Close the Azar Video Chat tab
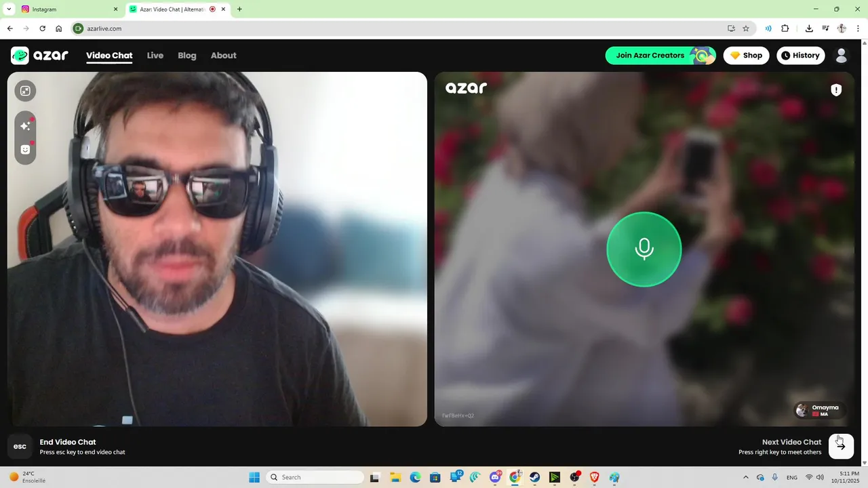Image resolution: width=868 pixels, height=488 pixels. pyautogui.click(x=223, y=9)
